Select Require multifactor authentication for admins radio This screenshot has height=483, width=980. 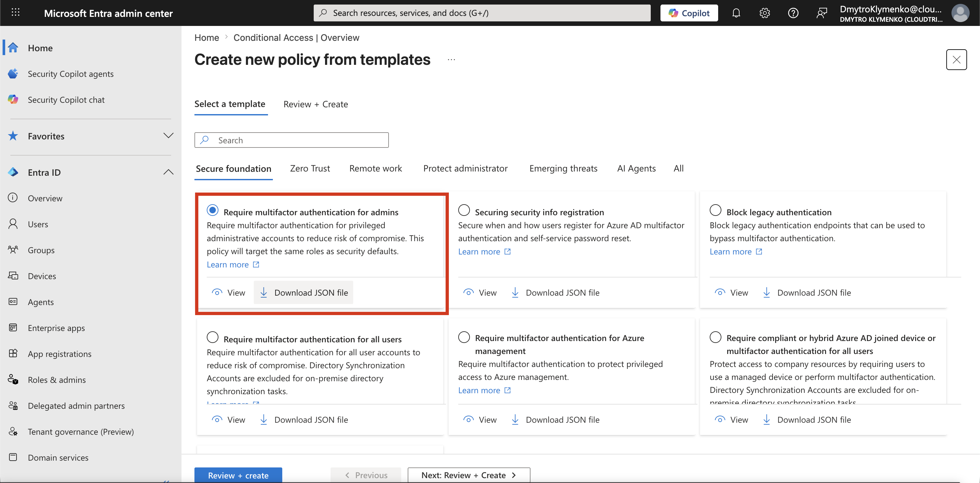[x=212, y=210]
